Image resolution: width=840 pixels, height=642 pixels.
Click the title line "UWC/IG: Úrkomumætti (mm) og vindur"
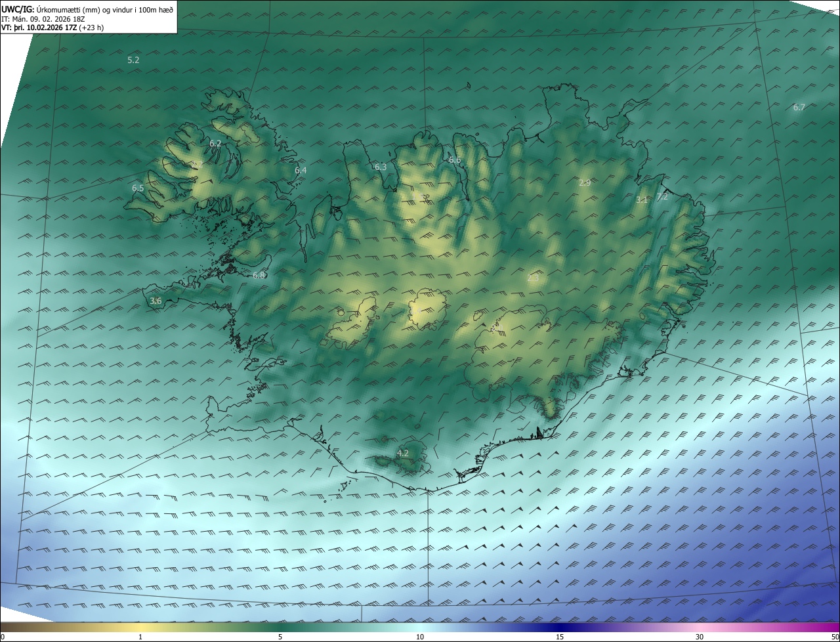pyautogui.click(x=87, y=9)
